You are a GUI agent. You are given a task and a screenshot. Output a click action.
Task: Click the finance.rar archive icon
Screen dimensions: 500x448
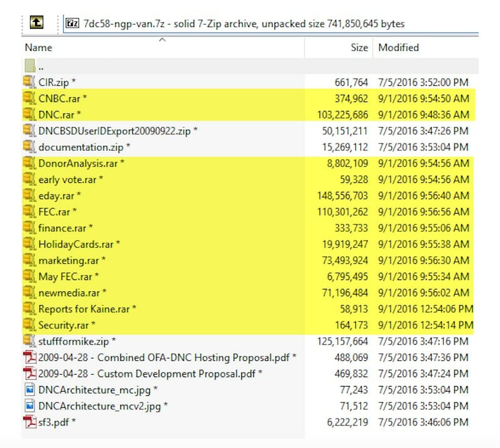pyautogui.click(x=29, y=228)
